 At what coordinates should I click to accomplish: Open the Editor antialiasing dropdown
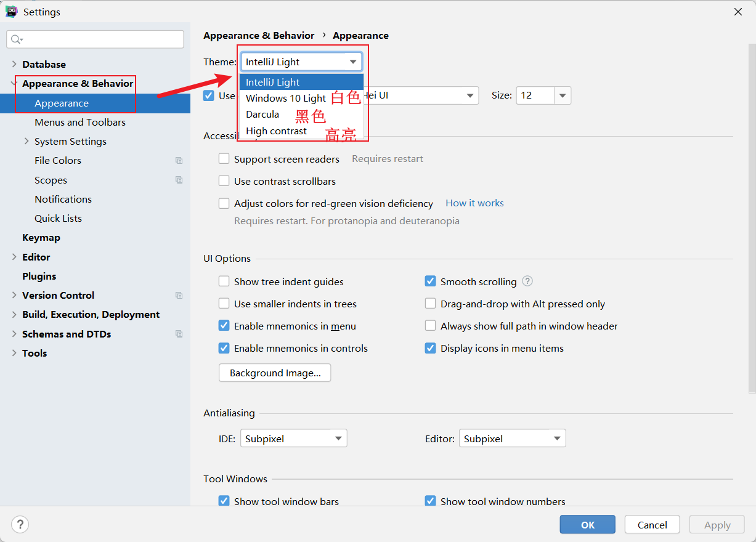point(512,439)
